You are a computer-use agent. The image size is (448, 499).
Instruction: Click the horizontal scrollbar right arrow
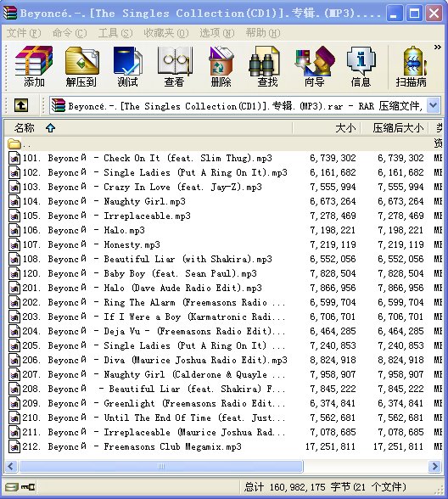tap(434, 467)
